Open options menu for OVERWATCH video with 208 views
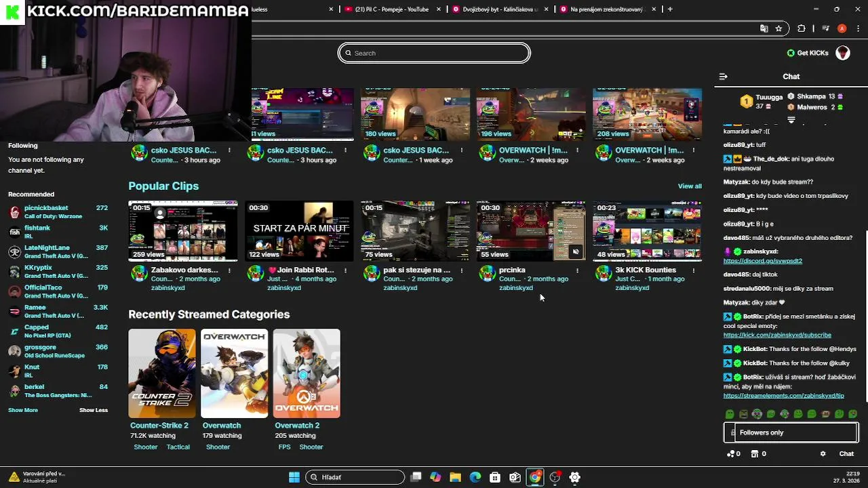 point(693,150)
